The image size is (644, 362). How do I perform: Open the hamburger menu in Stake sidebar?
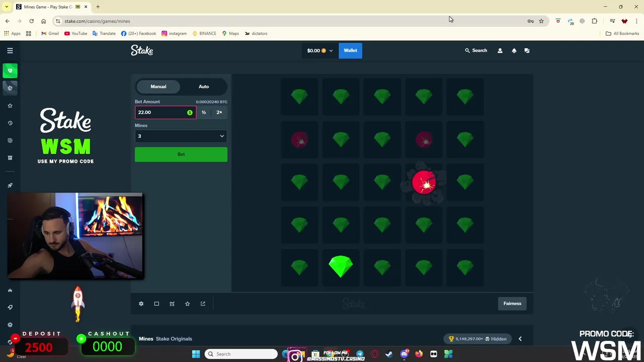pyautogui.click(x=10, y=50)
